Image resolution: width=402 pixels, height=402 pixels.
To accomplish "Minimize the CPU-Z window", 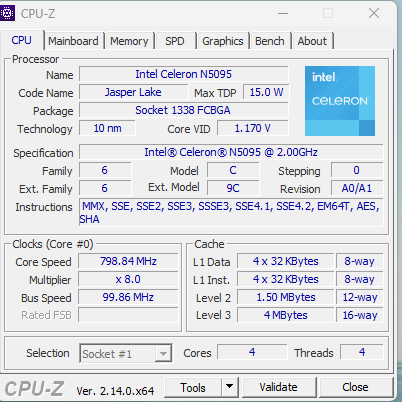I will 283,13.
